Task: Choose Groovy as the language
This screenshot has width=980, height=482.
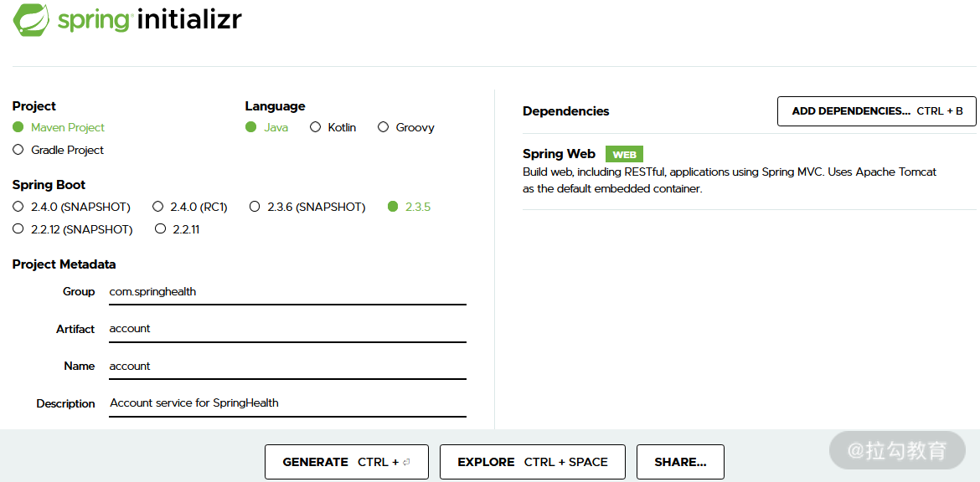Action: pos(384,127)
